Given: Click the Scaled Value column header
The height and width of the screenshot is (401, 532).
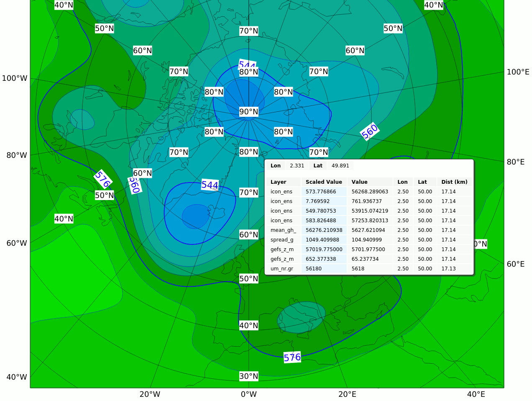Looking at the screenshot, I should pos(324,182).
